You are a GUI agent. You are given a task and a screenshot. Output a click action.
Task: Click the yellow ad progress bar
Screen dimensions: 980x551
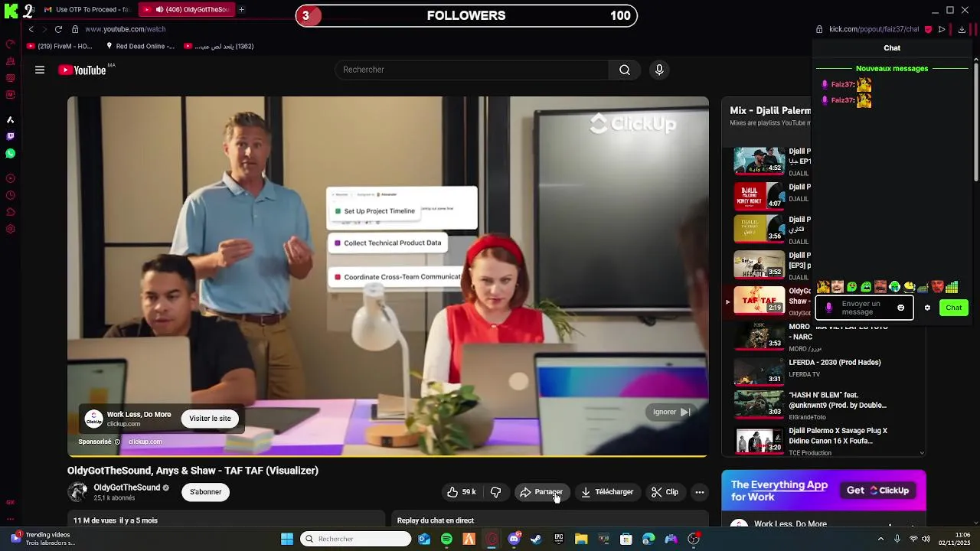[388, 456]
